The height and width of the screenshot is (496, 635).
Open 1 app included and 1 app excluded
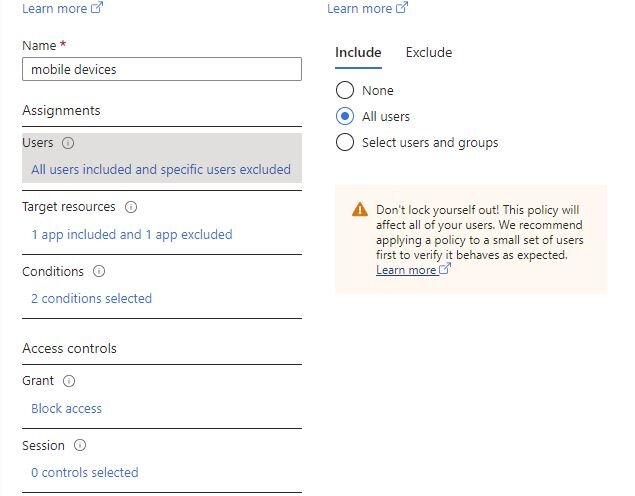132,234
